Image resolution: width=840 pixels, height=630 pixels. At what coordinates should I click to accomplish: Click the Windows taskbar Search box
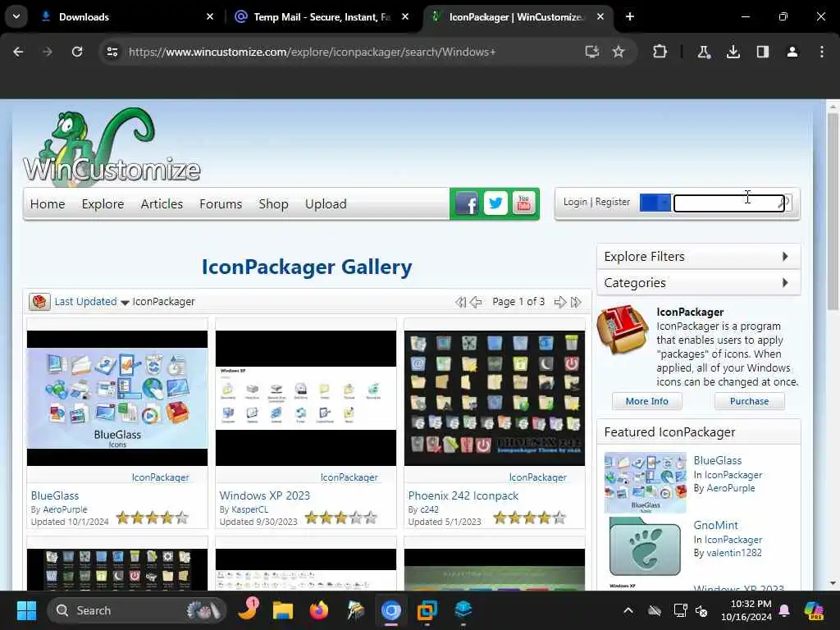[x=137, y=610]
